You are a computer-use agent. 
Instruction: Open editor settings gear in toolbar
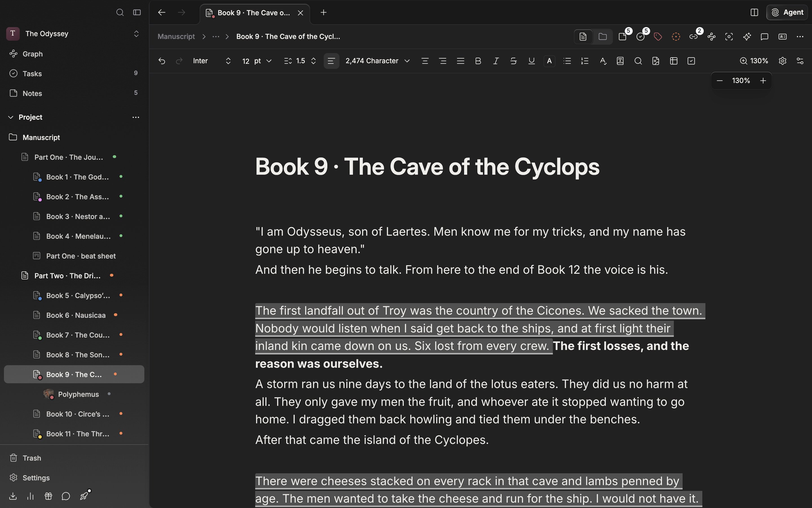coord(782,61)
